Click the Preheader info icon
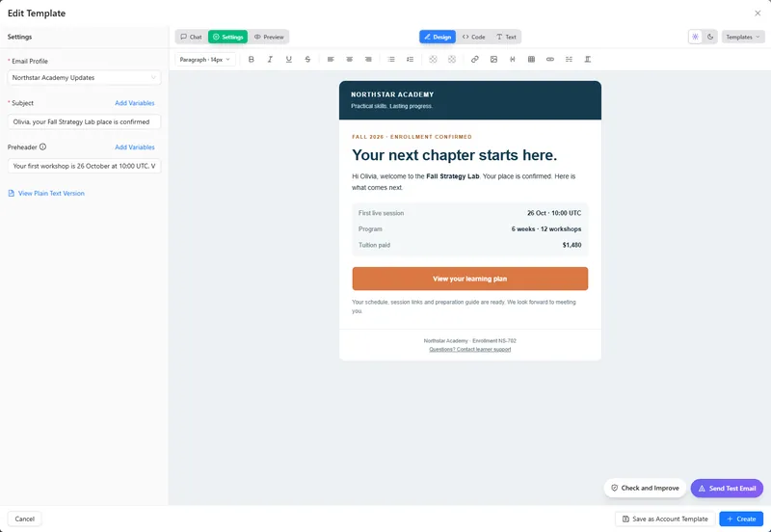This screenshot has width=771, height=532. 42,147
